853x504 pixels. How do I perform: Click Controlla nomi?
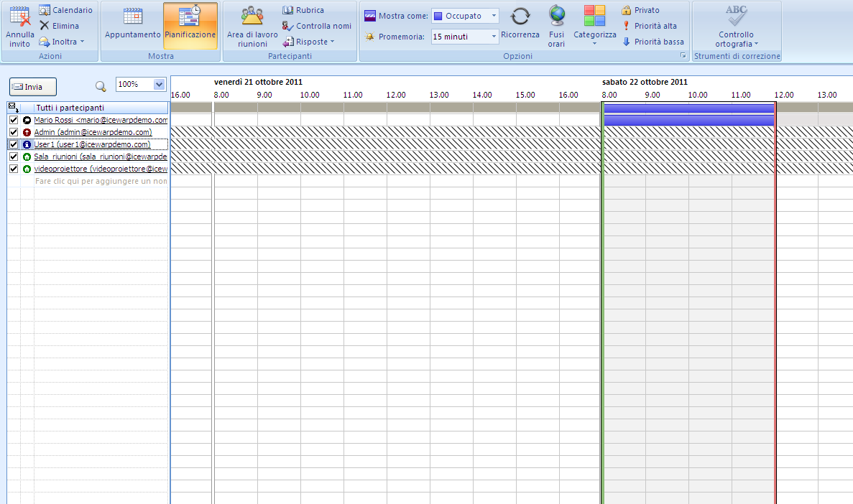click(x=317, y=26)
